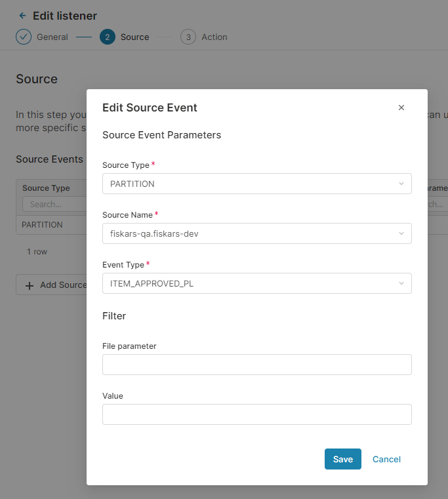This screenshot has width=448, height=499.
Task: Cancel editing the source event
Action: 386,459
